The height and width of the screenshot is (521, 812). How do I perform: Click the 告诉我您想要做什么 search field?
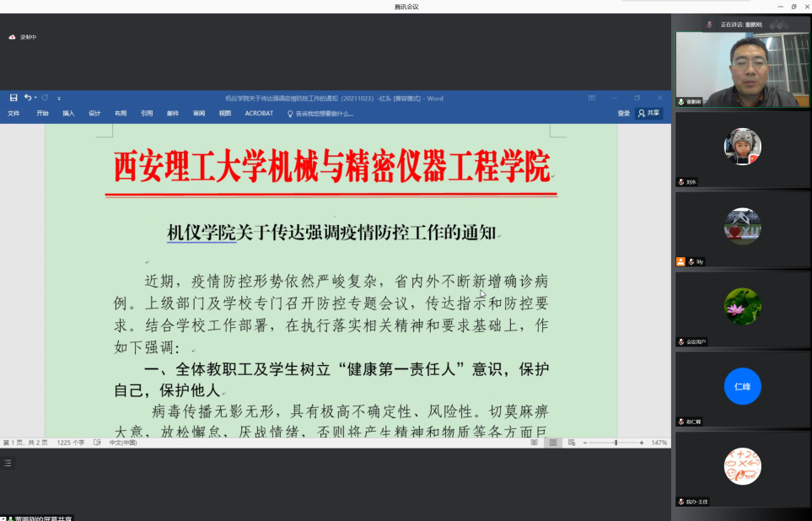click(x=324, y=113)
